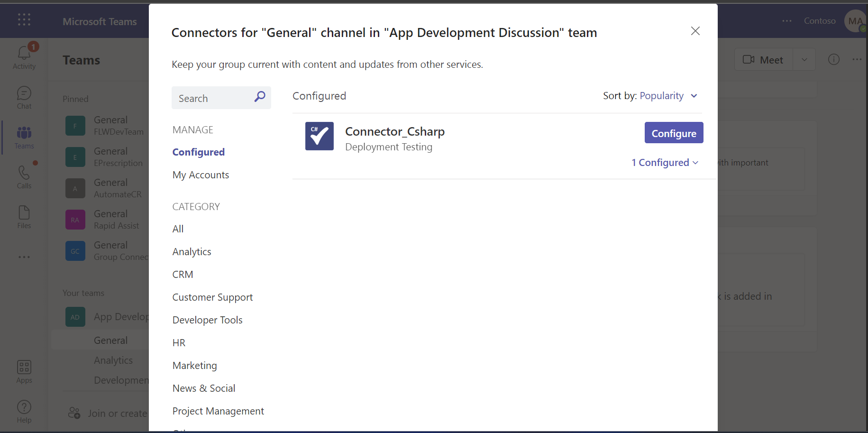
Task: Open the Development channel in team list
Action: click(121, 380)
